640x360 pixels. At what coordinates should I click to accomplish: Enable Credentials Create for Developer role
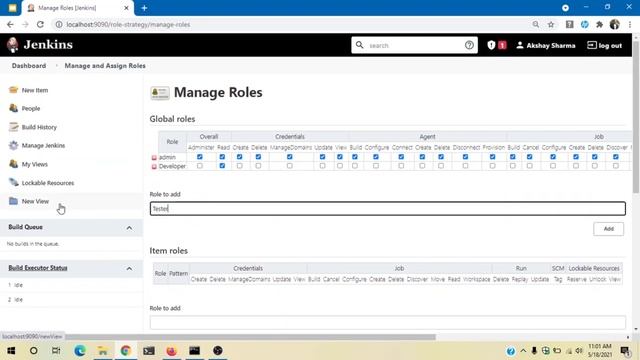(240, 166)
